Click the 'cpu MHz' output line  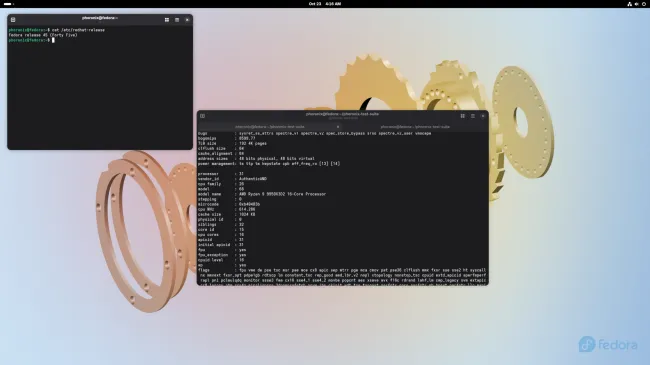(227, 209)
